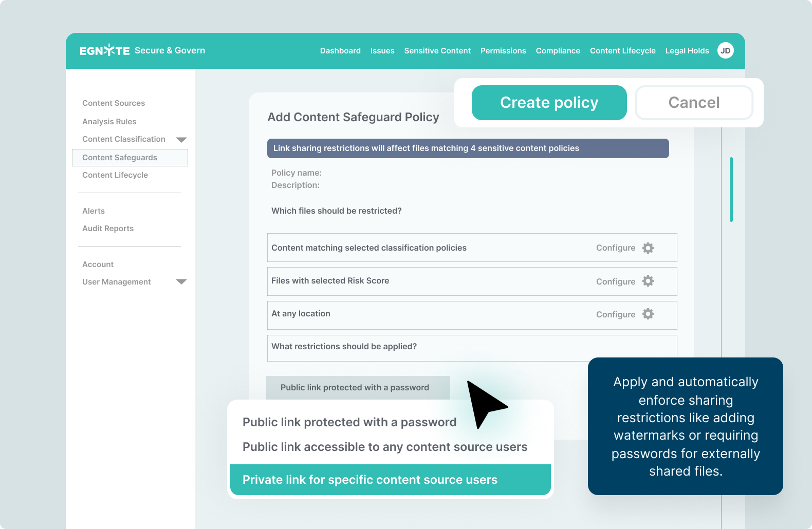Cancel the new safeguard policy

tap(694, 103)
